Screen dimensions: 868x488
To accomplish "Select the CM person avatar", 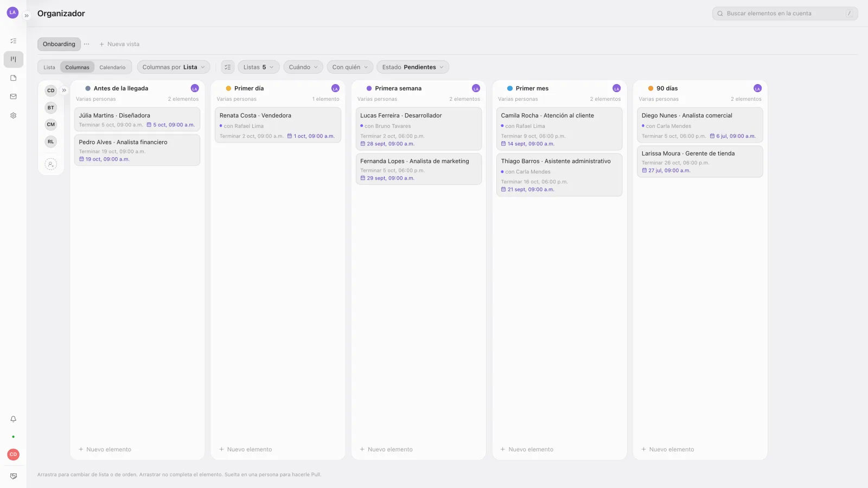I will [x=51, y=125].
